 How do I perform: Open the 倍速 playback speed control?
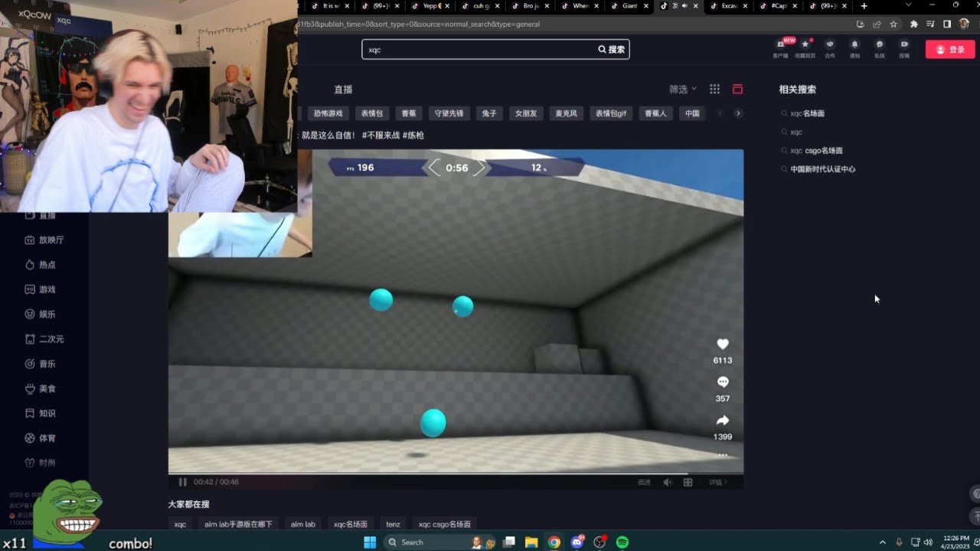[x=644, y=482]
